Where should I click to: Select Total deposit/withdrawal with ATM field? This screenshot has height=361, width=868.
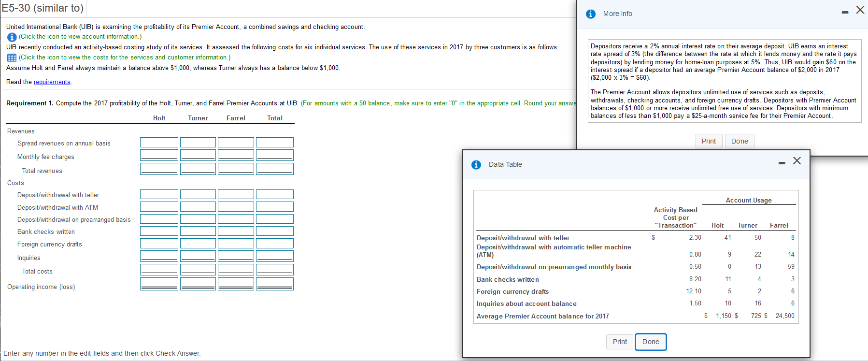[x=275, y=207]
